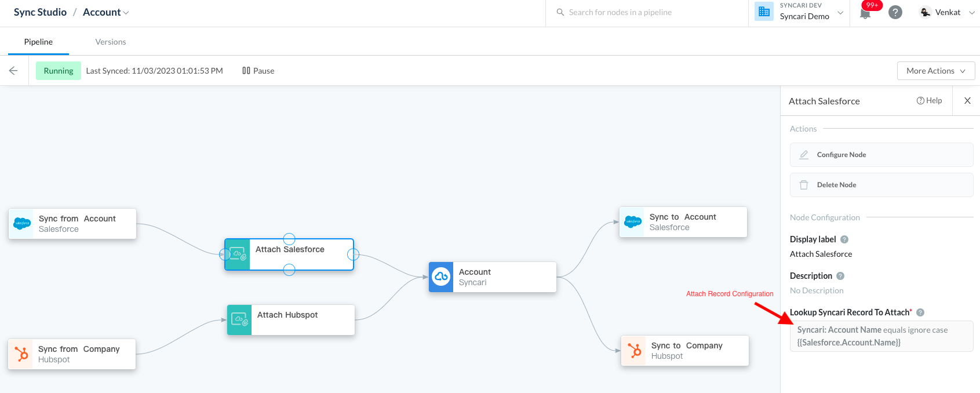The image size is (980, 393).
Task: Go to Sync Studio breadcrumb link
Action: [40, 12]
